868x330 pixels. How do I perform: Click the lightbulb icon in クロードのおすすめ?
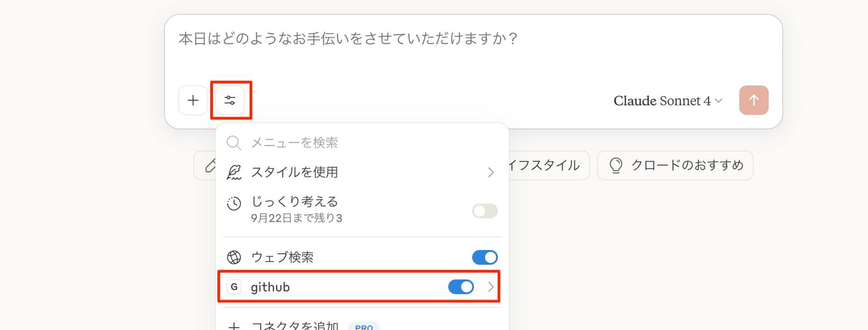coord(616,165)
